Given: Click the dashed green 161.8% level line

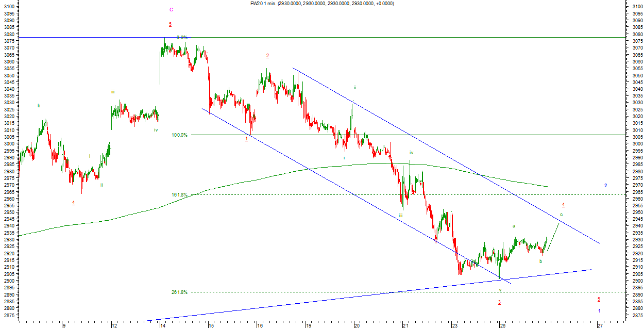Looking at the screenshot, I should click(407, 194).
